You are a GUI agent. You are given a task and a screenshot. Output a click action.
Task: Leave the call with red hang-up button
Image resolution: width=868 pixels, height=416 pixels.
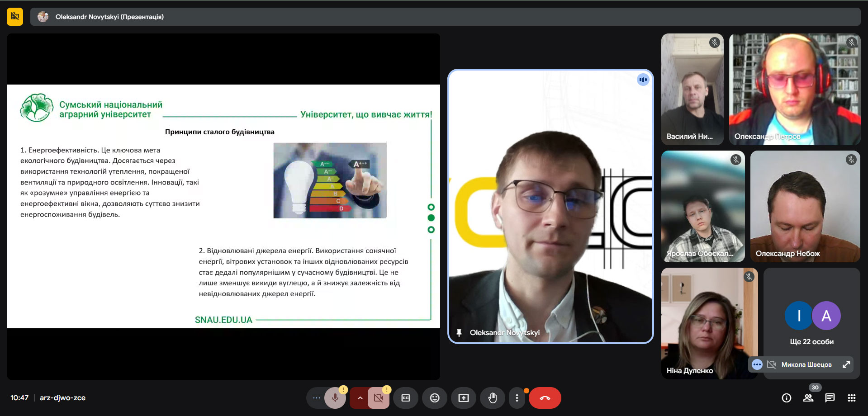[x=545, y=398]
